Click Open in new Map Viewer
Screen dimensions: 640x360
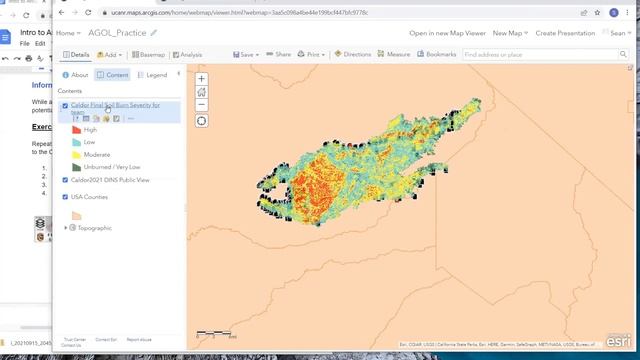pyautogui.click(x=447, y=33)
